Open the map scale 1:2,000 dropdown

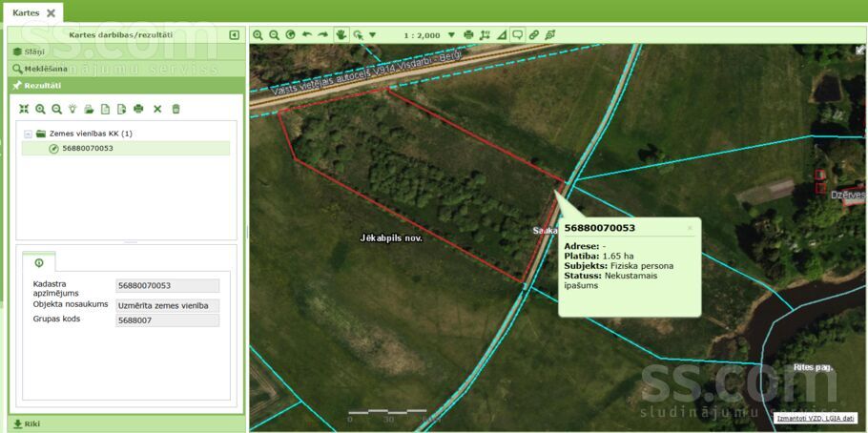point(450,35)
